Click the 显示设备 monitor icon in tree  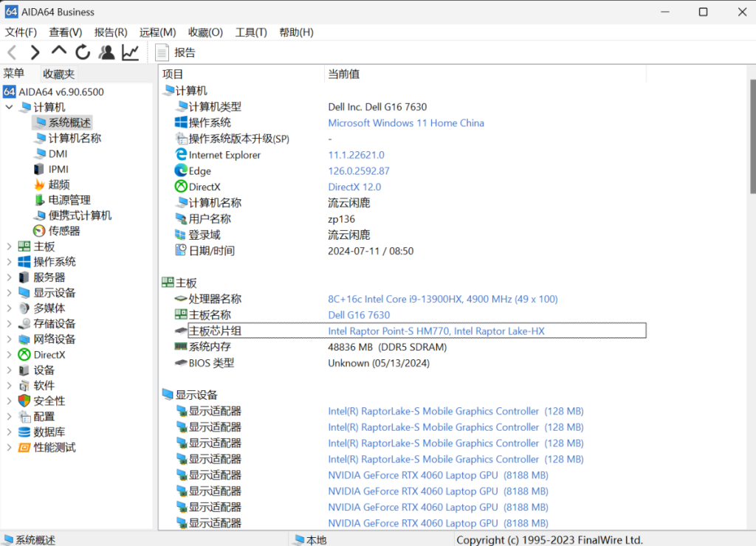24,292
